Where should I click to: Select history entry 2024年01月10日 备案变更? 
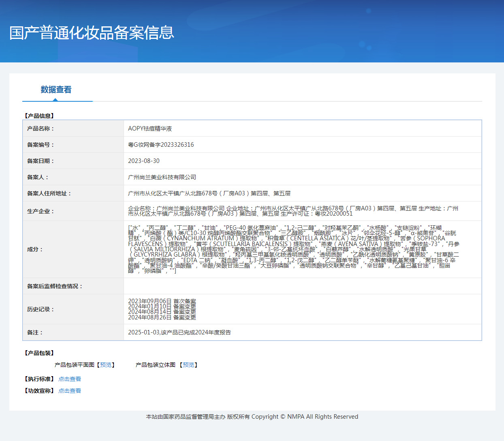[162, 306]
